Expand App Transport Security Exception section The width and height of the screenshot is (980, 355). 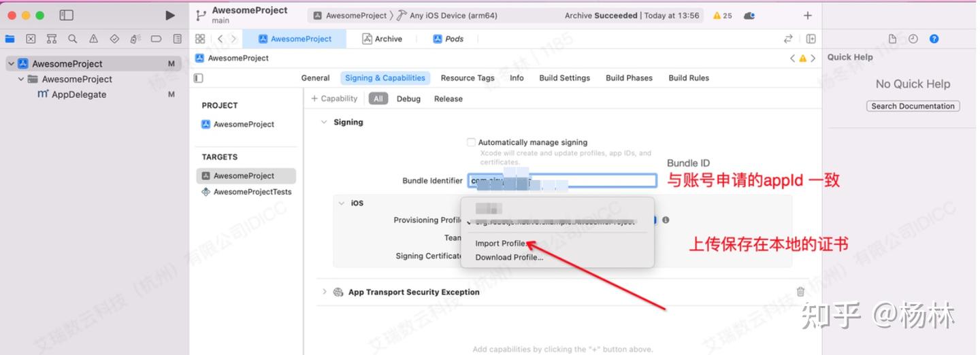coord(324,292)
